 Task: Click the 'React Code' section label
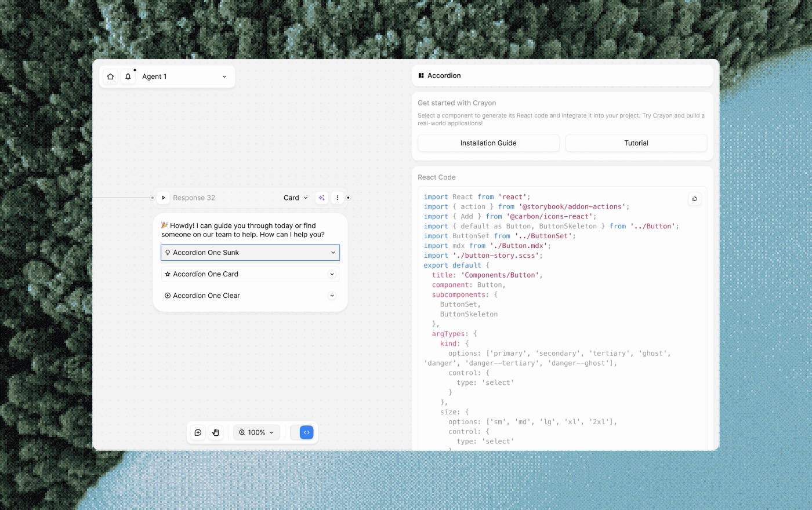(x=437, y=177)
